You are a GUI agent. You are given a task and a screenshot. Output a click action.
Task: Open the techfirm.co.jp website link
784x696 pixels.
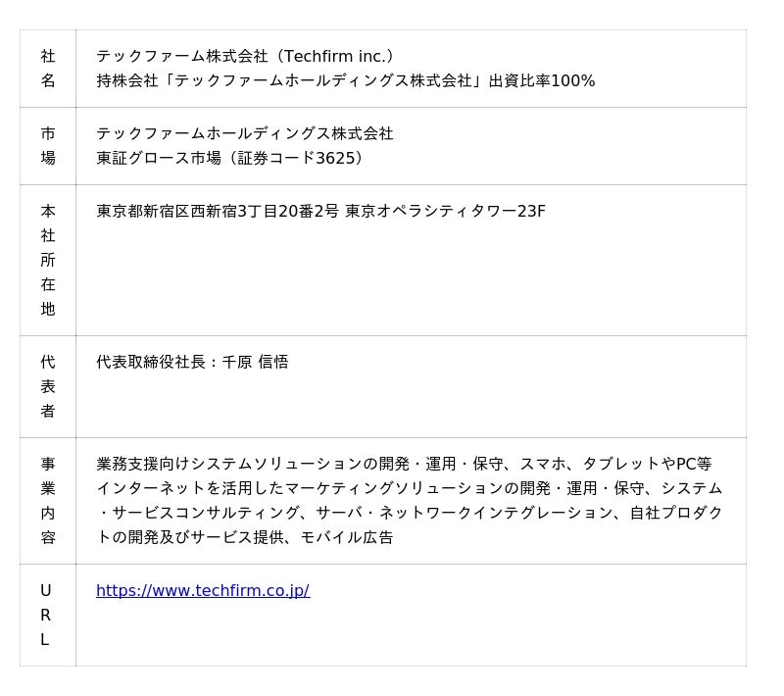(x=203, y=590)
